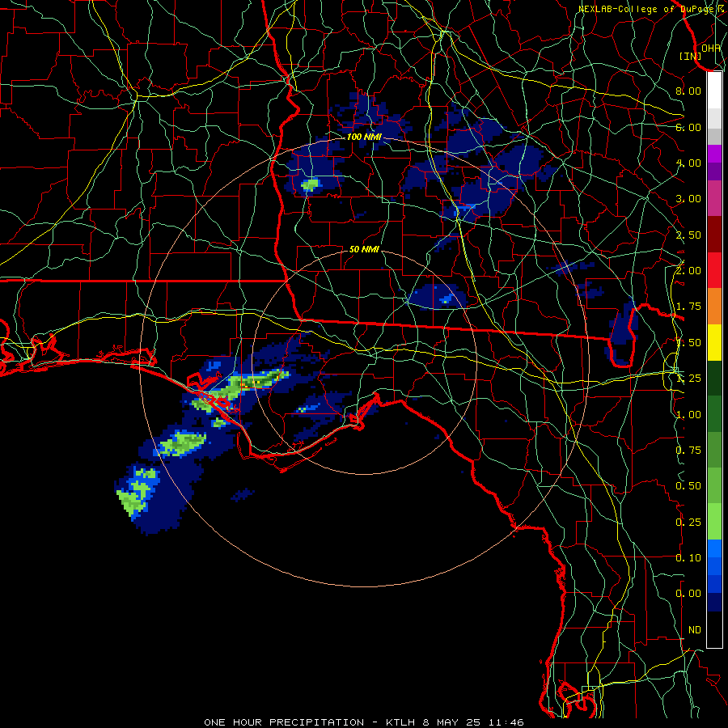
Task: Click the ND legend label
Action: 695,630
